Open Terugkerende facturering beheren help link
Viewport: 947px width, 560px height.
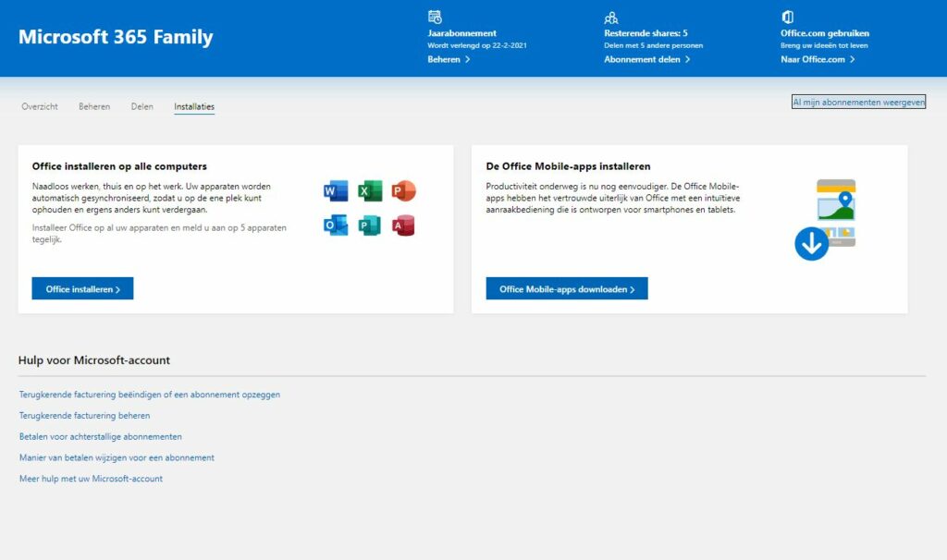pyautogui.click(x=84, y=416)
